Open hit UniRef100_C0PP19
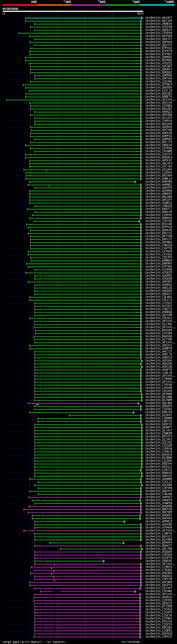This screenshot has height=644, width=177. point(159,121)
